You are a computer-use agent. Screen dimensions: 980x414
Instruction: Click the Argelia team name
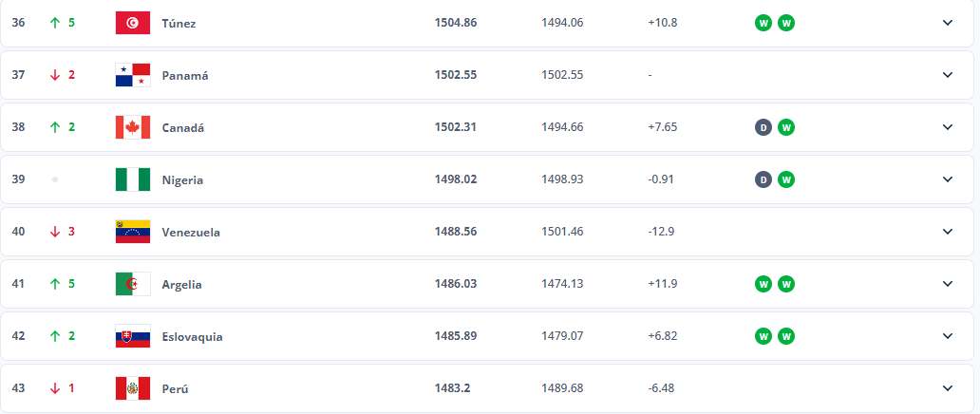click(182, 285)
